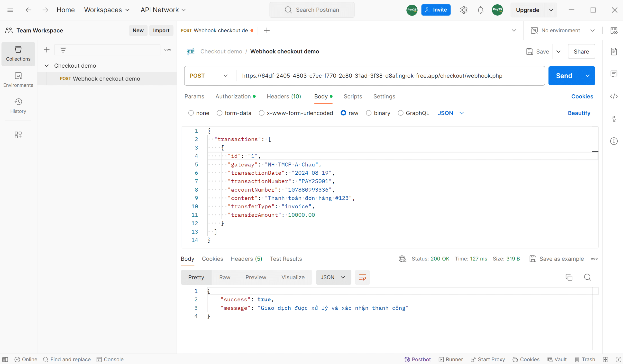The height and width of the screenshot is (364, 623).
Task: Select the binary body radio
Action: 368,113
